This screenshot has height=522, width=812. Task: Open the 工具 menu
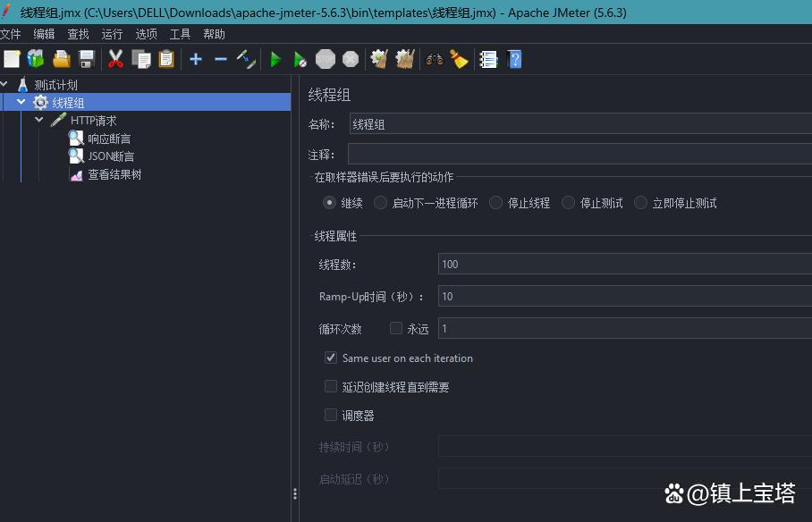click(x=181, y=34)
